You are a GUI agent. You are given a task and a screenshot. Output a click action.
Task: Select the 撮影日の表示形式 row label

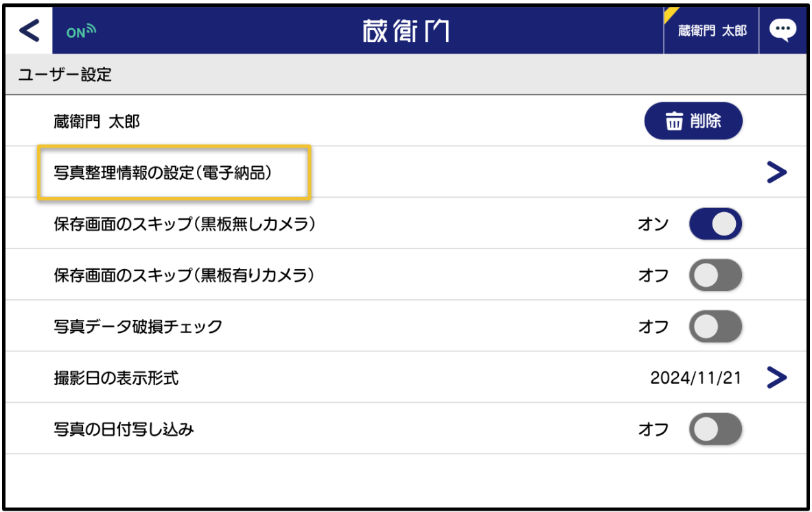(x=116, y=377)
